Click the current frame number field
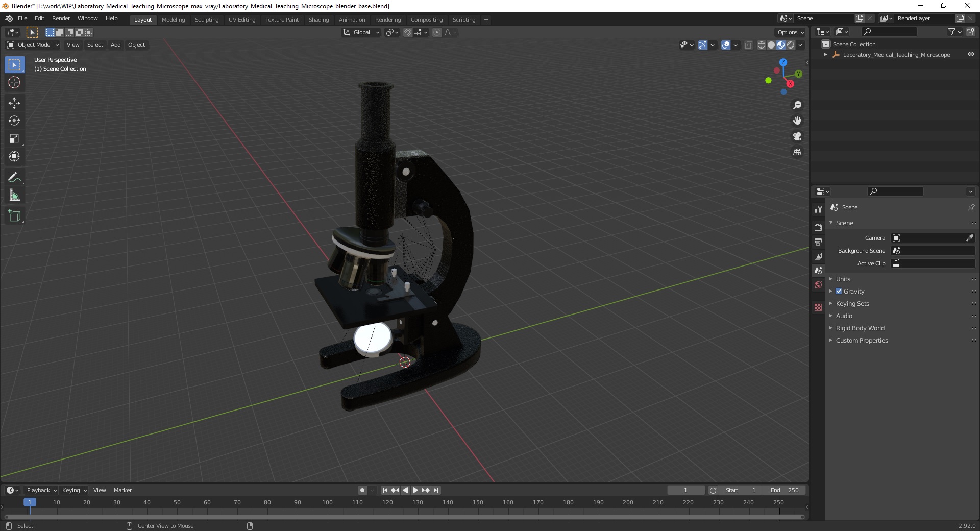The width and height of the screenshot is (980, 531). click(686, 490)
